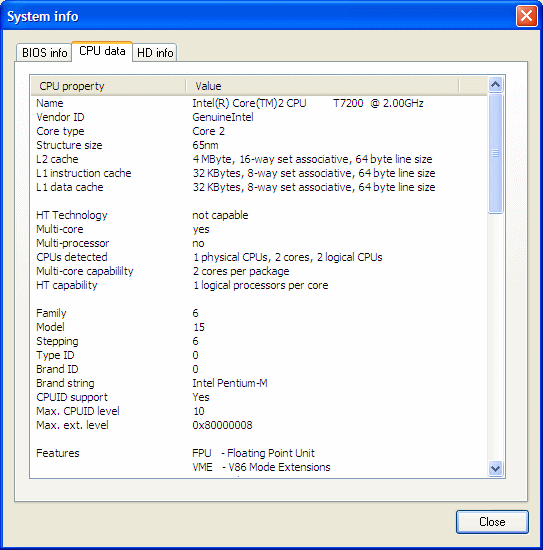This screenshot has width=543, height=550.
Task: Select the L1 instruction cache row
Action: point(259,173)
